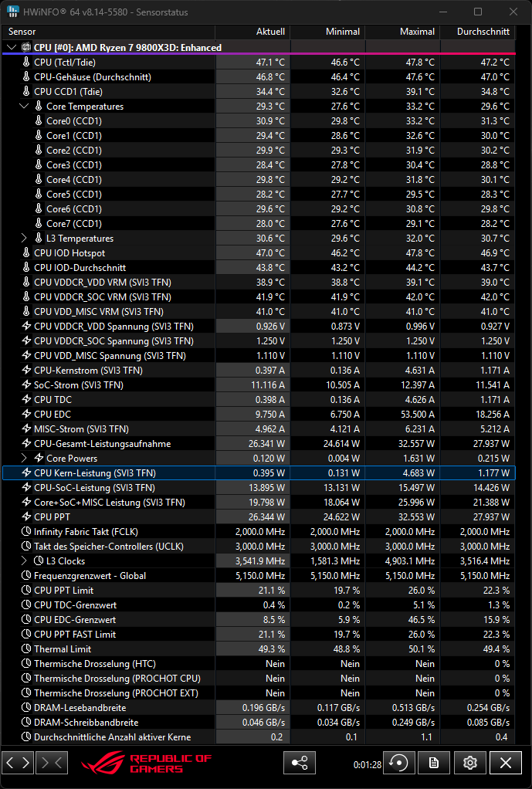
Task: Click thermometer icon of CPU (Tctl/Tdie)
Action: pos(27,62)
